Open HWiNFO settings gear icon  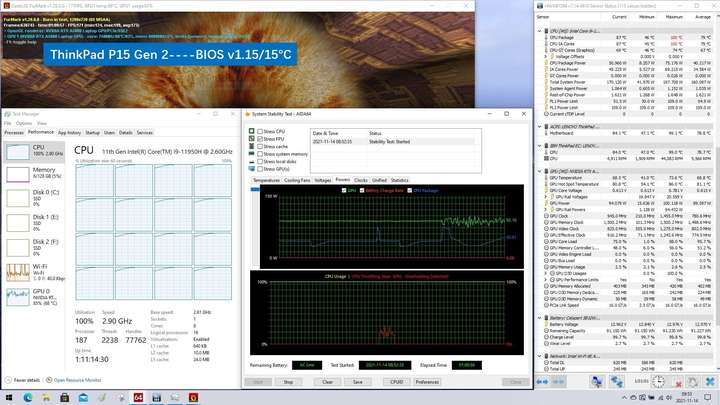click(693, 382)
